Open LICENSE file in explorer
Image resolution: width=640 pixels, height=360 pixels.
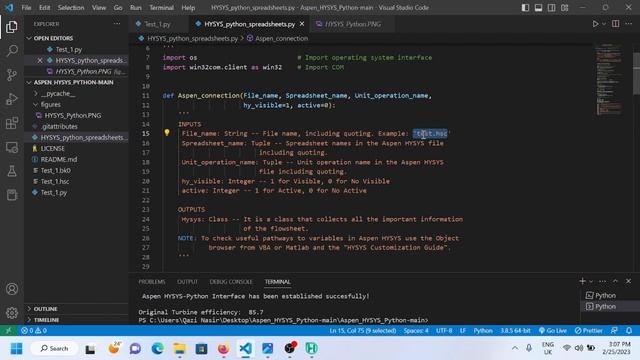point(52,148)
